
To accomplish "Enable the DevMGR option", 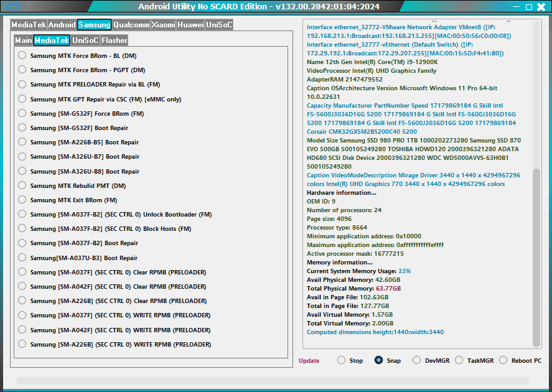I will 416,360.
